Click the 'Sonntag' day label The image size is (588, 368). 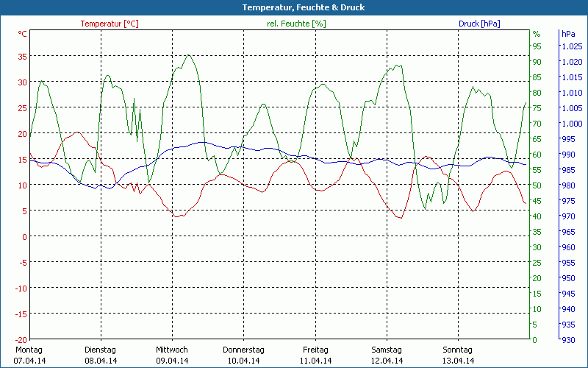tap(457, 350)
